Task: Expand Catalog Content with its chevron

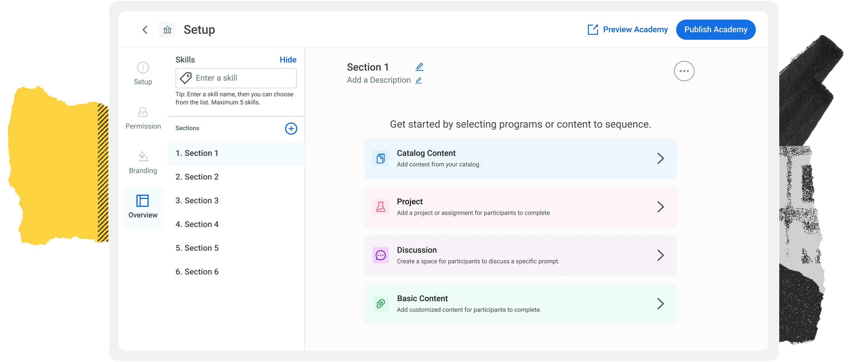Action: coord(660,158)
